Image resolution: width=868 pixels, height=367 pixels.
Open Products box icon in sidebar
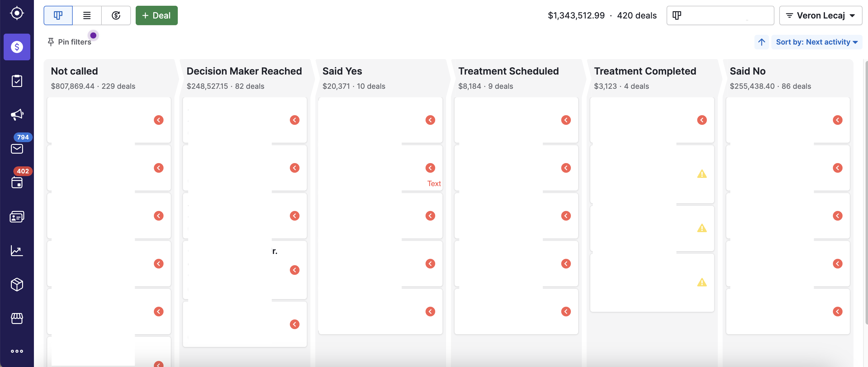(x=17, y=284)
